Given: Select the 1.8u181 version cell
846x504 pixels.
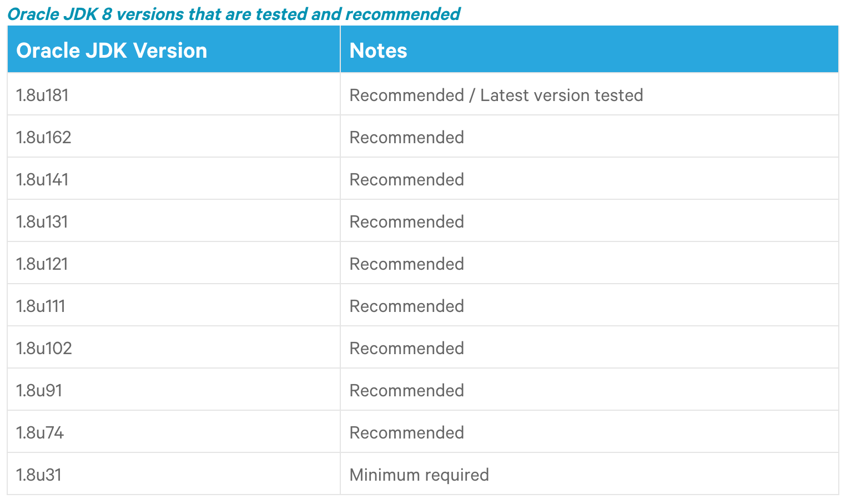Looking at the screenshot, I should pos(42,95).
